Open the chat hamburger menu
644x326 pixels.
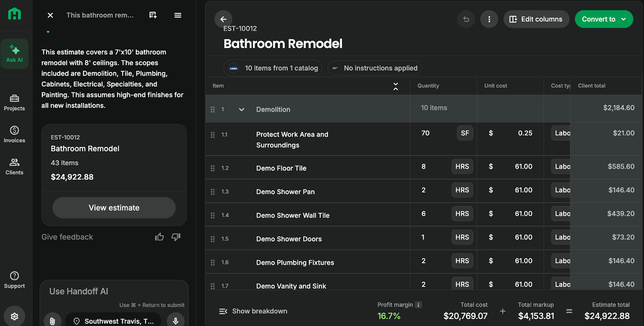(178, 15)
